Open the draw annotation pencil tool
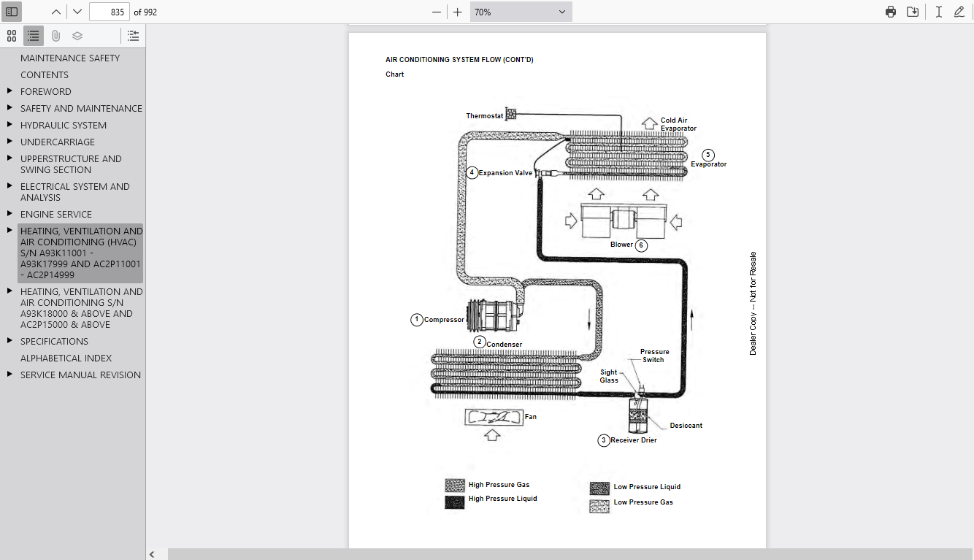 pos(959,12)
